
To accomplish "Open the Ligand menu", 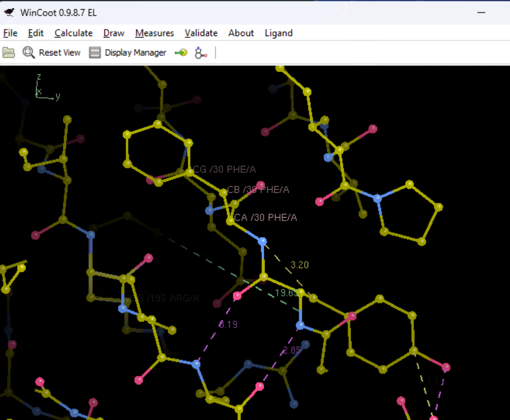I will pos(278,33).
